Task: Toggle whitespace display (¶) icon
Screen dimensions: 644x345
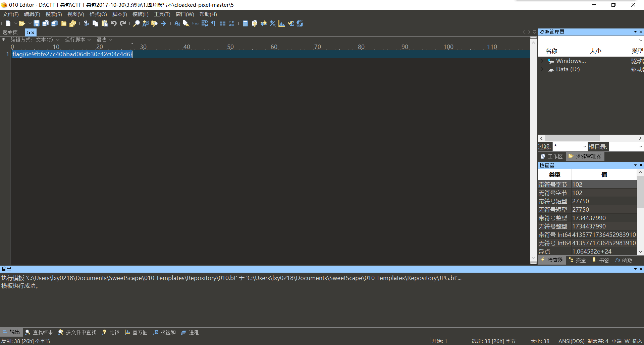Action: 213,23
